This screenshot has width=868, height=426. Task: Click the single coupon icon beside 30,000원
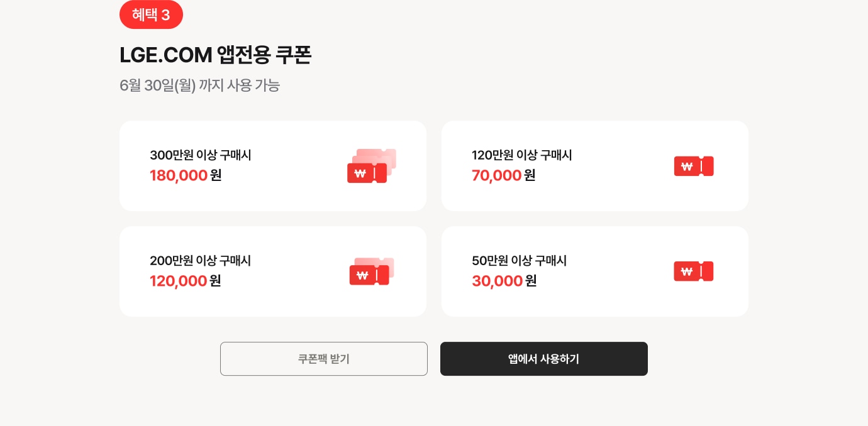pyautogui.click(x=694, y=271)
